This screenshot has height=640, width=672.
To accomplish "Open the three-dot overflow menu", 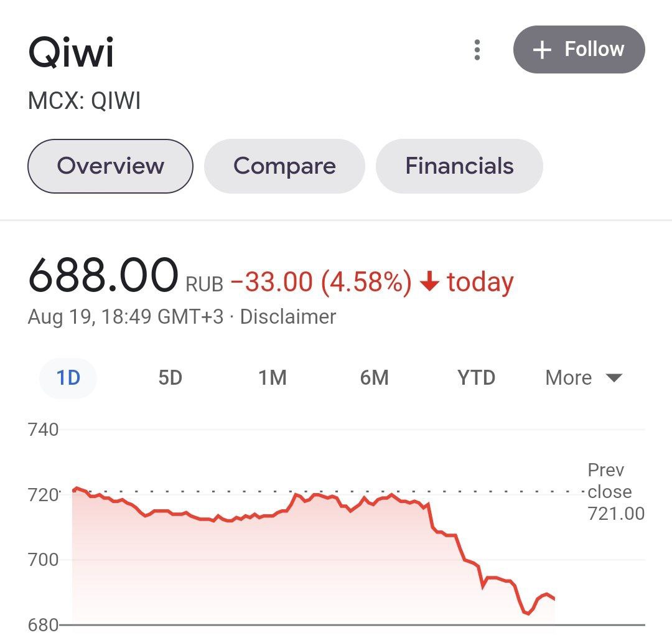I will tap(477, 49).
